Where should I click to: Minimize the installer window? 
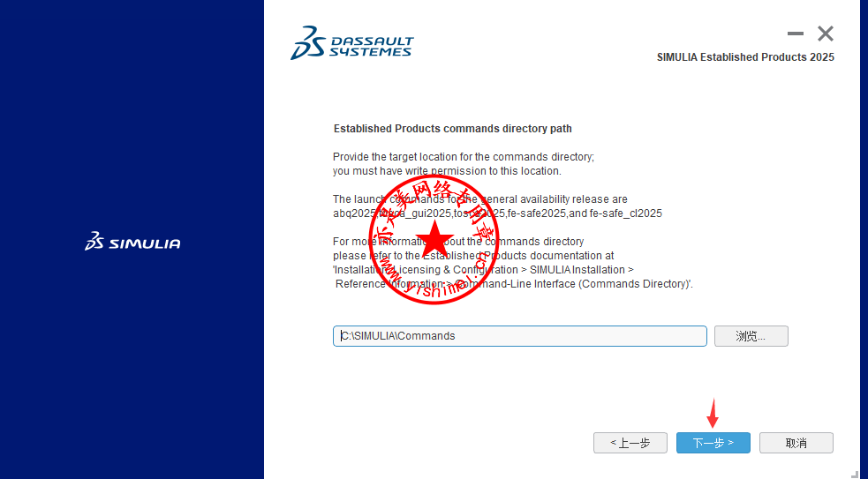point(796,34)
